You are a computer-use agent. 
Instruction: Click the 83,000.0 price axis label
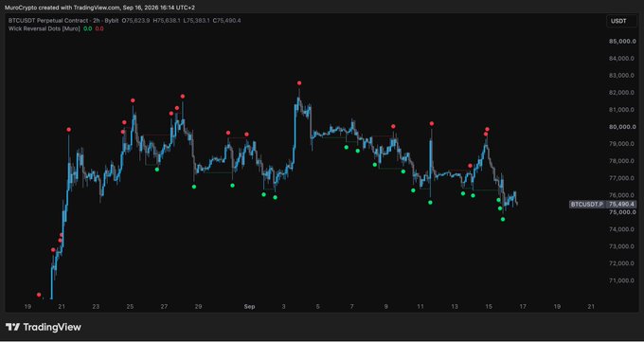coord(622,76)
